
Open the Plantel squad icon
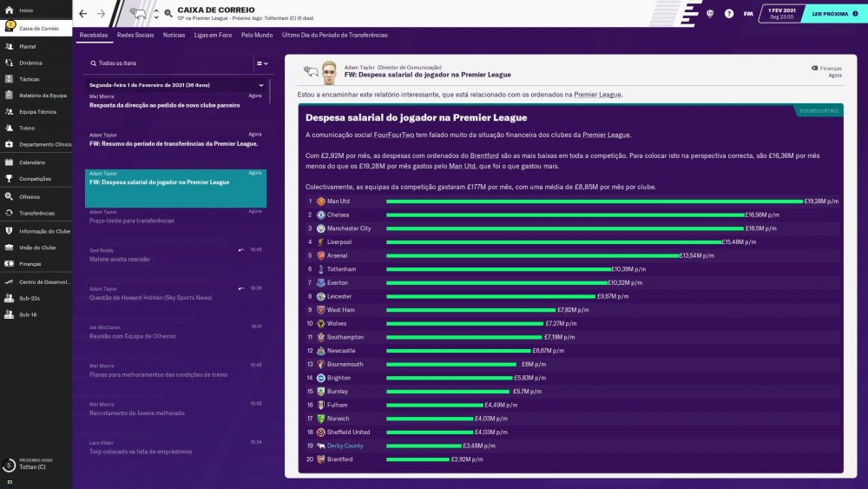point(9,47)
